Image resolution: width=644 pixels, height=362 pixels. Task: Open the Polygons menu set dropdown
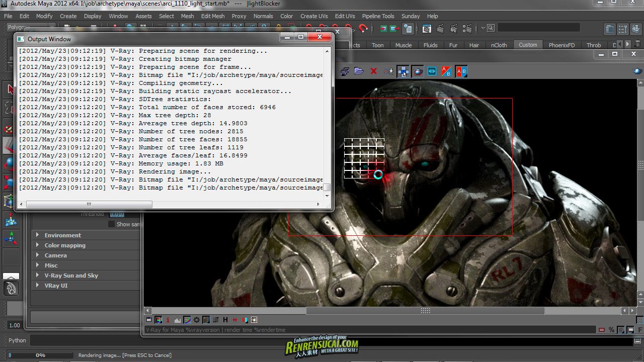pos(30,27)
